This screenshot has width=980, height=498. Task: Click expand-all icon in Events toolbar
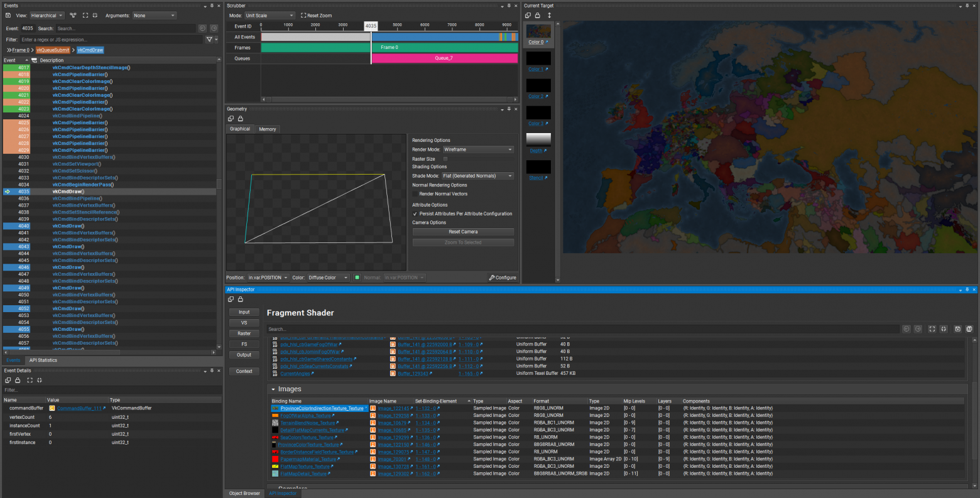(85, 15)
